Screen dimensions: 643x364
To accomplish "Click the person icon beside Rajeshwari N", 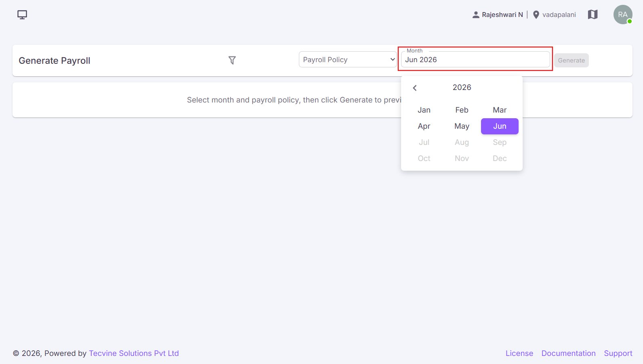I will tap(476, 15).
